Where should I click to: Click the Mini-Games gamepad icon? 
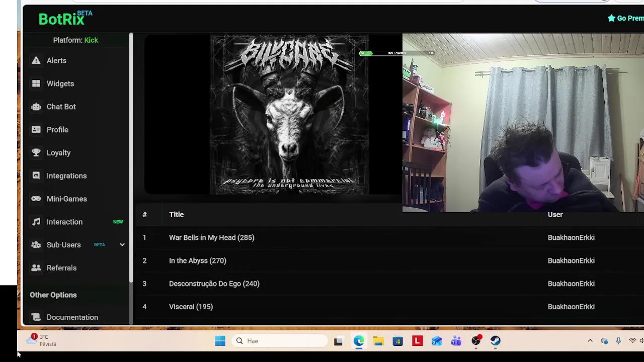36,199
